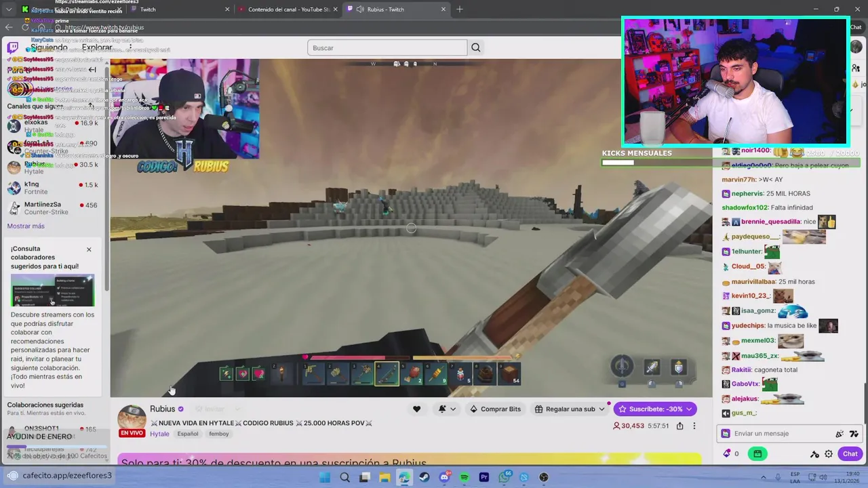Go back using the browser back arrow
This screenshot has width=868, height=488.
9,27
